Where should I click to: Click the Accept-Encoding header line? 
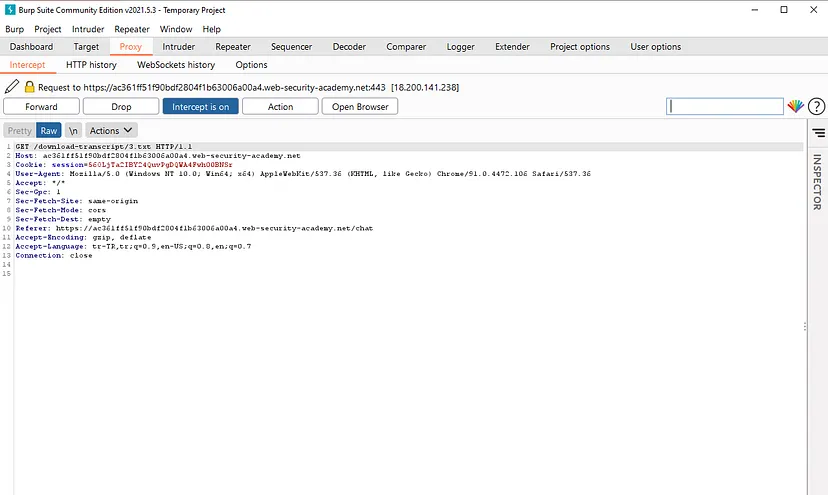83,237
